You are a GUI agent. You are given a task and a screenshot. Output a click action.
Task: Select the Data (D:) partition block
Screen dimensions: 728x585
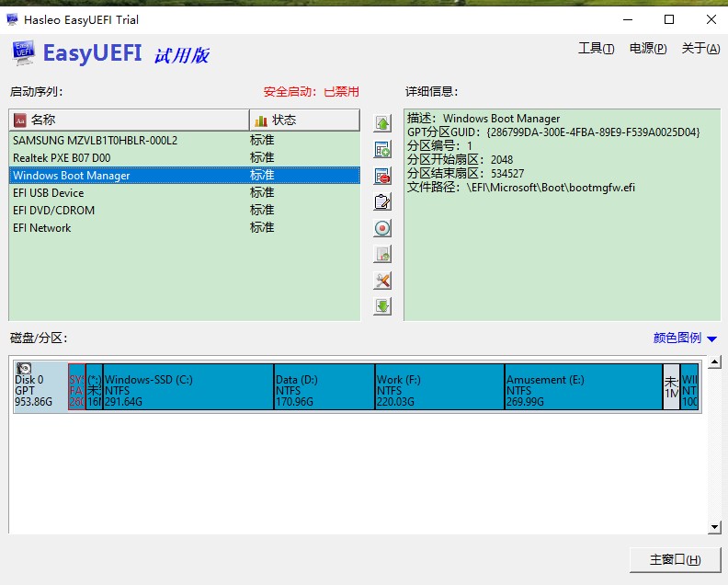click(324, 386)
